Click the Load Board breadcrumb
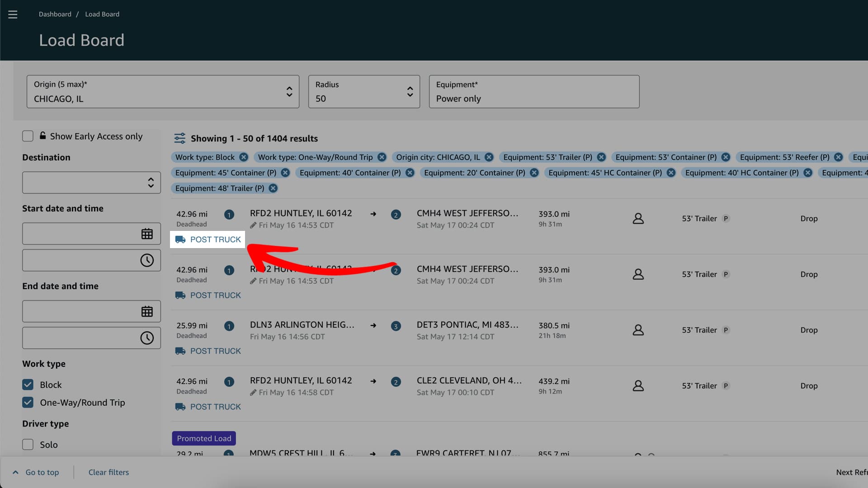 [x=102, y=14]
